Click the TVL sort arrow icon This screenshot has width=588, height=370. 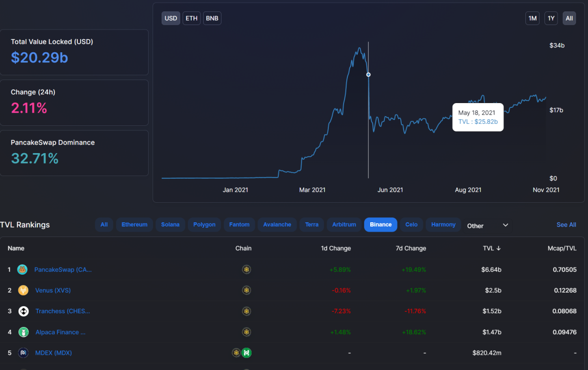[x=498, y=248]
